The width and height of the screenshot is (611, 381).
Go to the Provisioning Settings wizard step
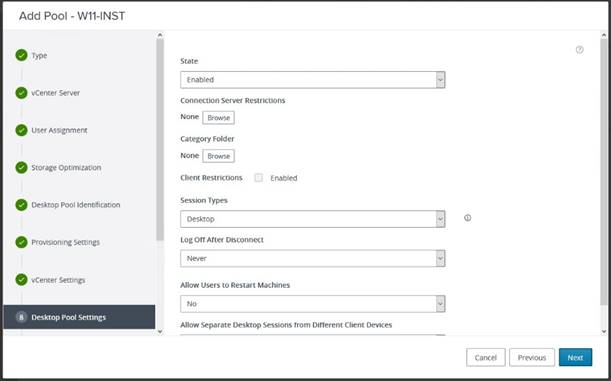(65, 242)
